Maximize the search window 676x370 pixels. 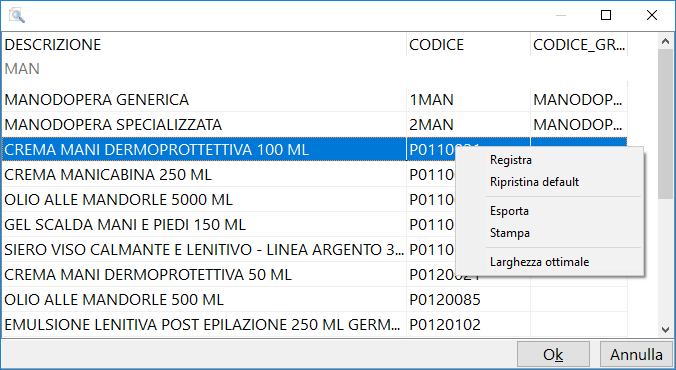coord(606,15)
